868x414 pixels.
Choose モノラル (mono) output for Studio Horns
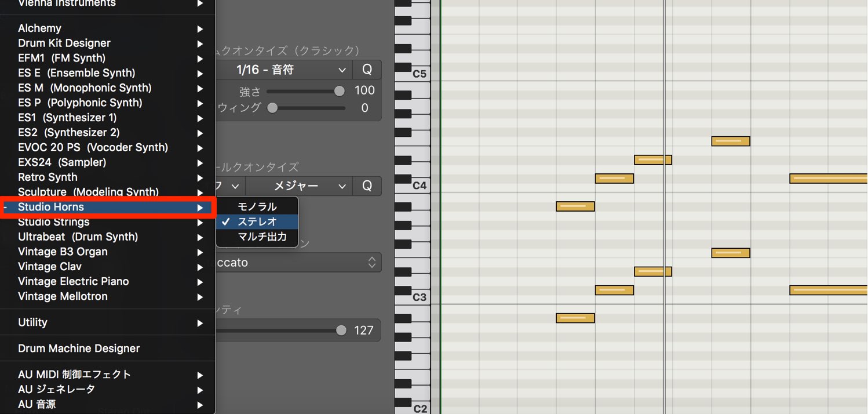tap(257, 206)
